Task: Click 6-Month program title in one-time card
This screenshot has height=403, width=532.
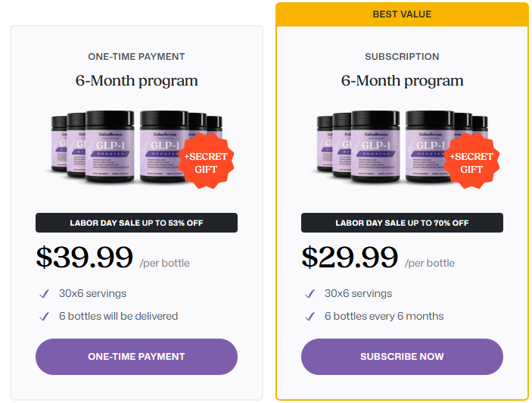Action: (x=136, y=81)
